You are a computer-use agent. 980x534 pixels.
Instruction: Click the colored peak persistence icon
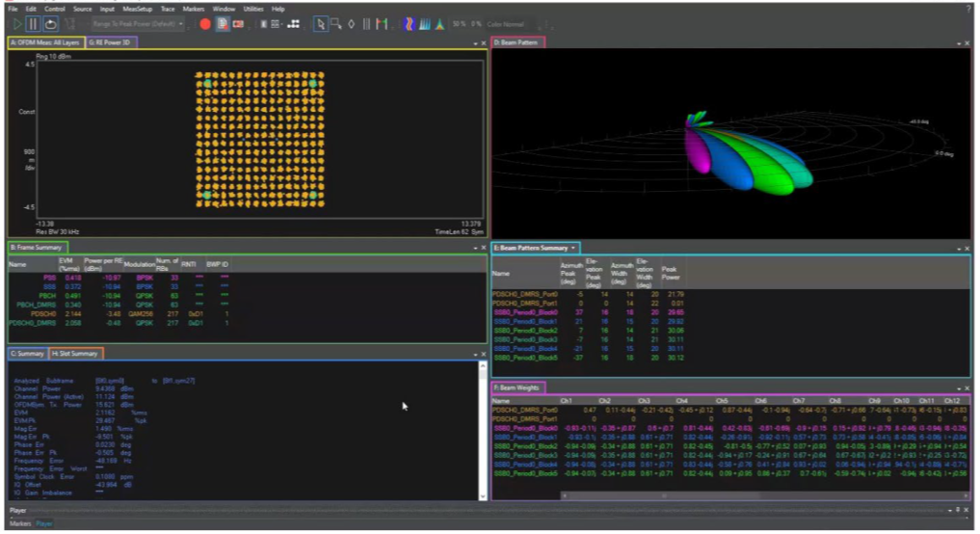(x=439, y=24)
